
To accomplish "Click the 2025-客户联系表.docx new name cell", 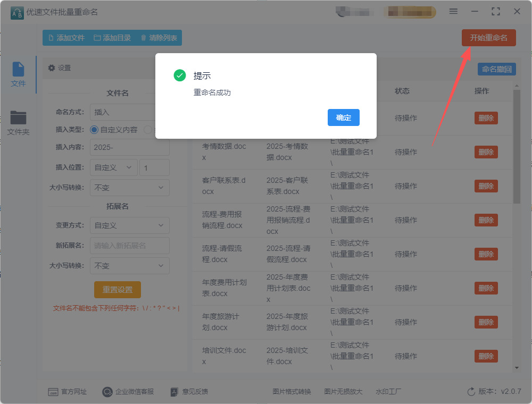I will pos(287,186).
